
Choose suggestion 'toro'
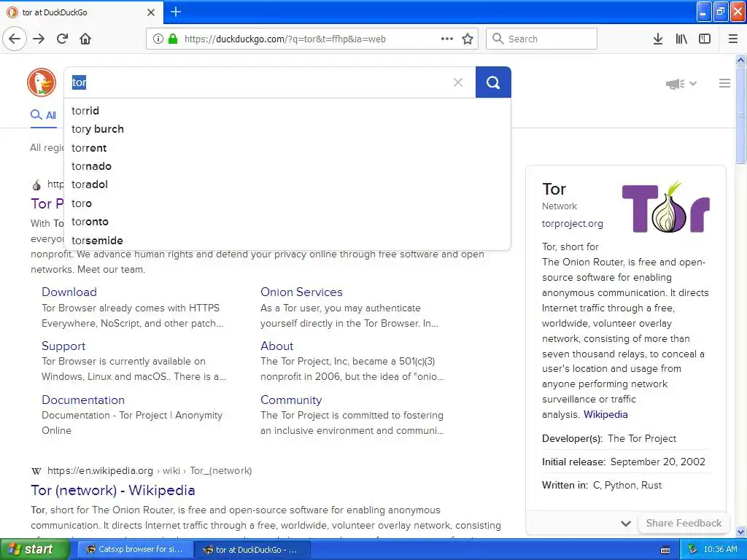(287, 203)
